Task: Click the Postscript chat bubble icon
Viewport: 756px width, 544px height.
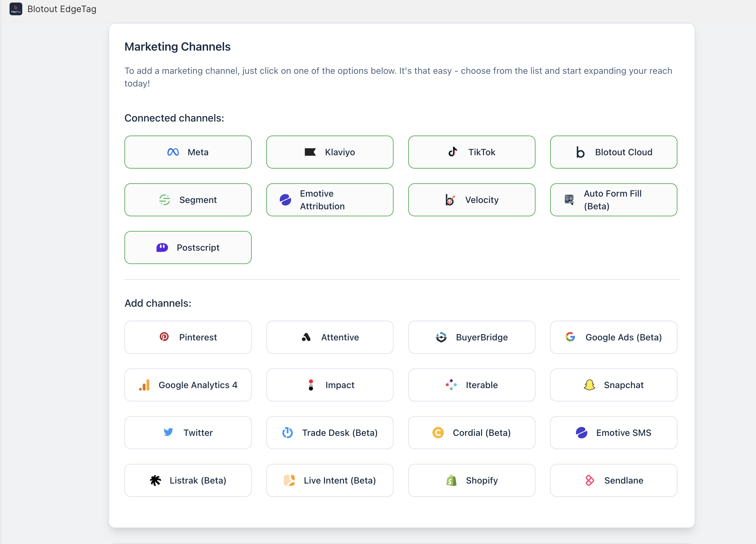Action: click(x=162, y=248)
